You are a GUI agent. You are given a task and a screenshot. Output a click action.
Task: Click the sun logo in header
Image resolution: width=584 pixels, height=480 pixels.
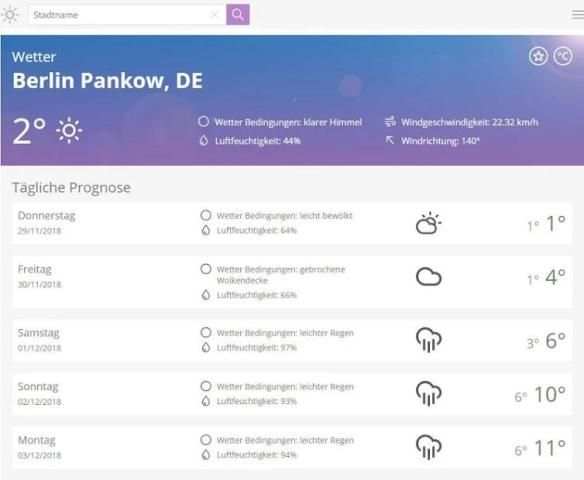click(10, 15)
